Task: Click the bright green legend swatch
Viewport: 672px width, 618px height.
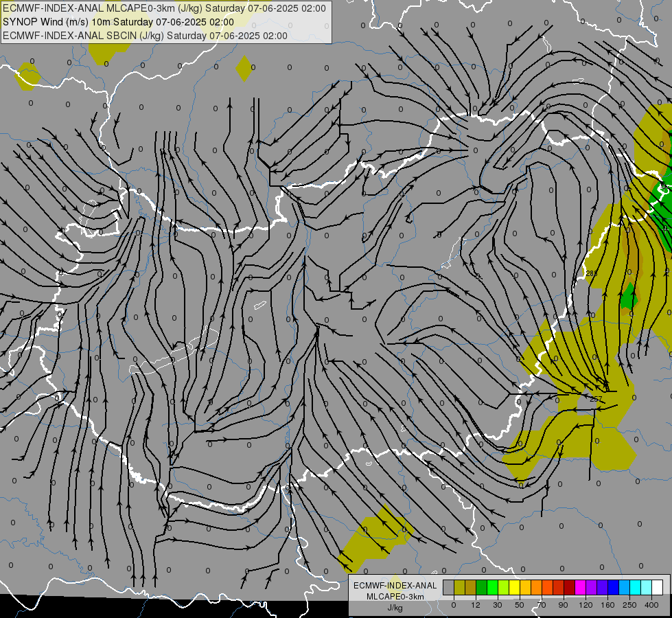Action: (492, 587)
